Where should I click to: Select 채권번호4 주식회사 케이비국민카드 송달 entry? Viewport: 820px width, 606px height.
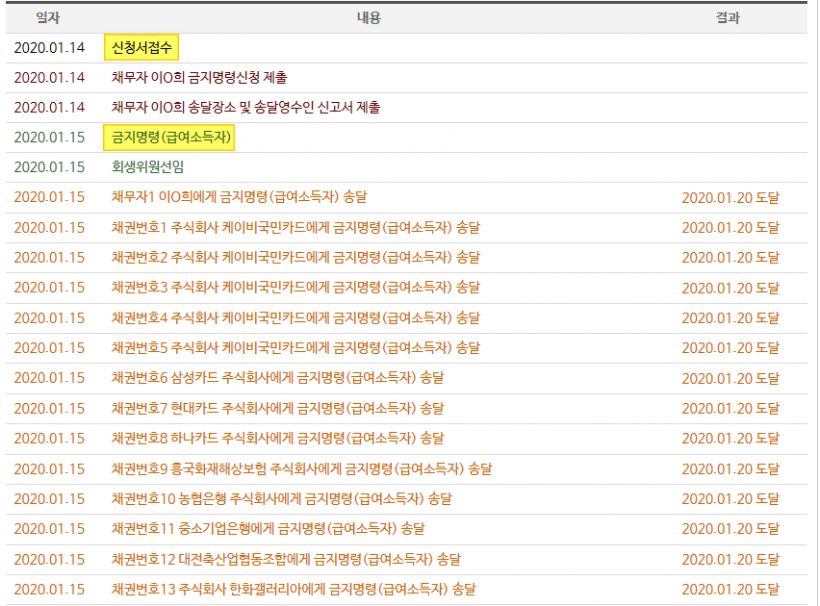(295, 317)
